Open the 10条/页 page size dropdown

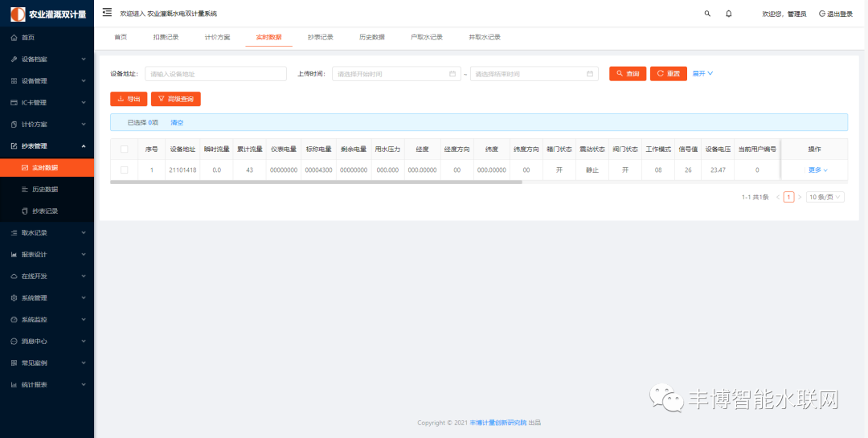[825, 197]
